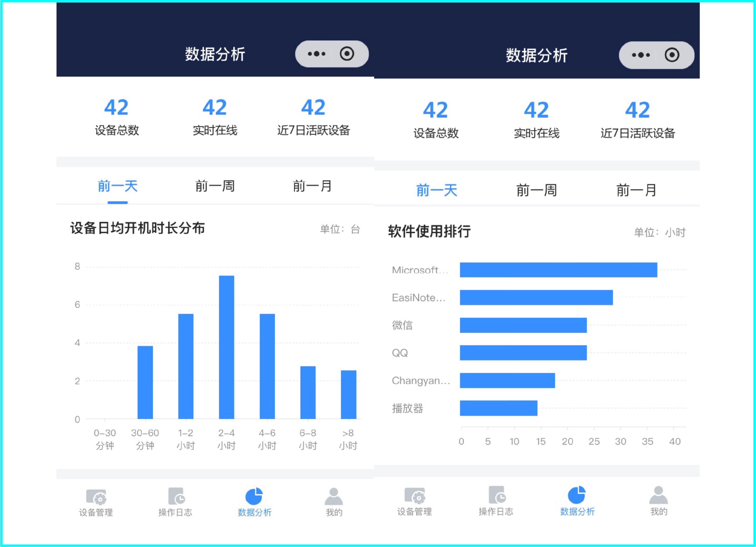Click the QQ usage bar
This screenshot has width=756, height=547.
(x=523, y=353)
